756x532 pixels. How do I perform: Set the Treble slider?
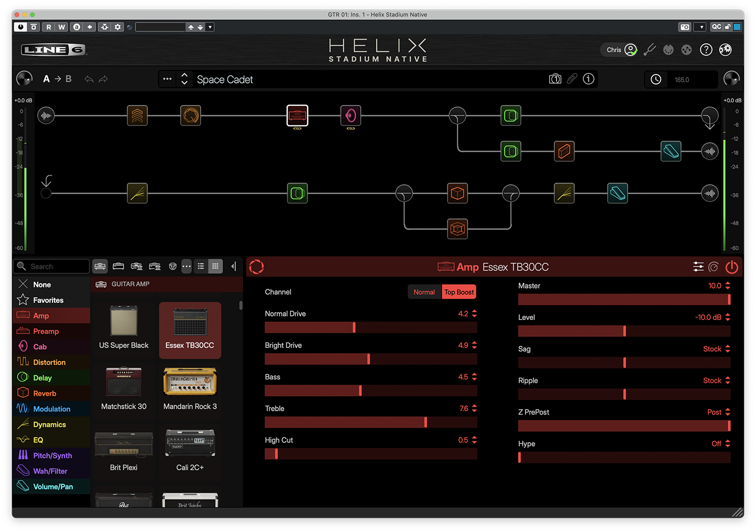[x=371, y=422]
